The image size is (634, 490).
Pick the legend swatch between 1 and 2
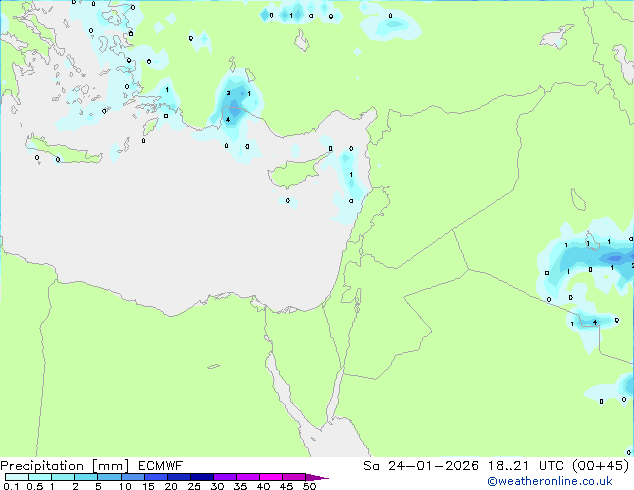(63, 477)
